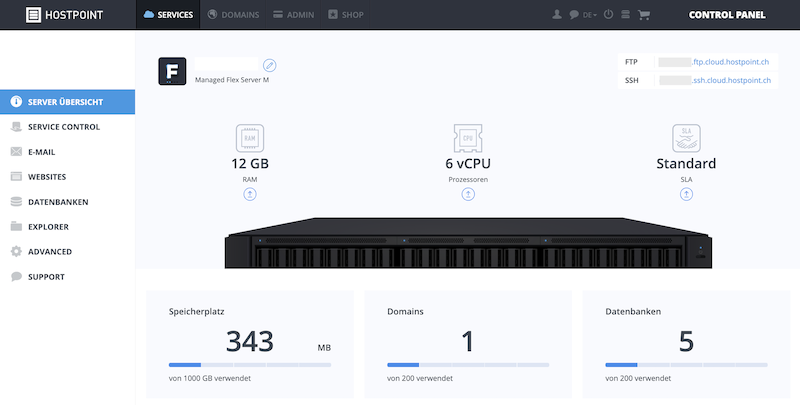Edit the server name with pencil icon
Image resolution: width=800 pixels, height=405 pixels.
pyautogui.click(x=269, y=65)
